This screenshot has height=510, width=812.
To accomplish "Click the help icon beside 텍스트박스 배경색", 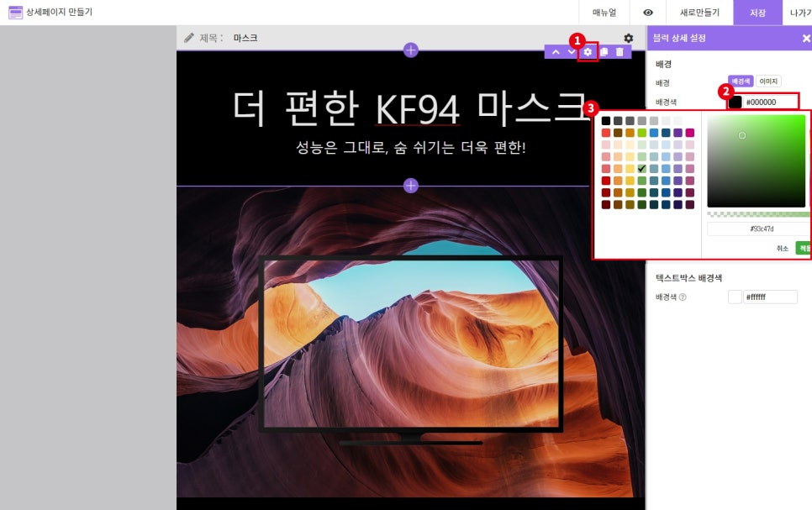I will click(683, 297).
